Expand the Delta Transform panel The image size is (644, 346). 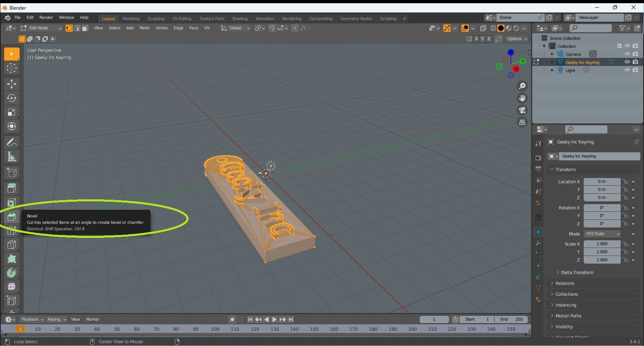pos(577,272)
